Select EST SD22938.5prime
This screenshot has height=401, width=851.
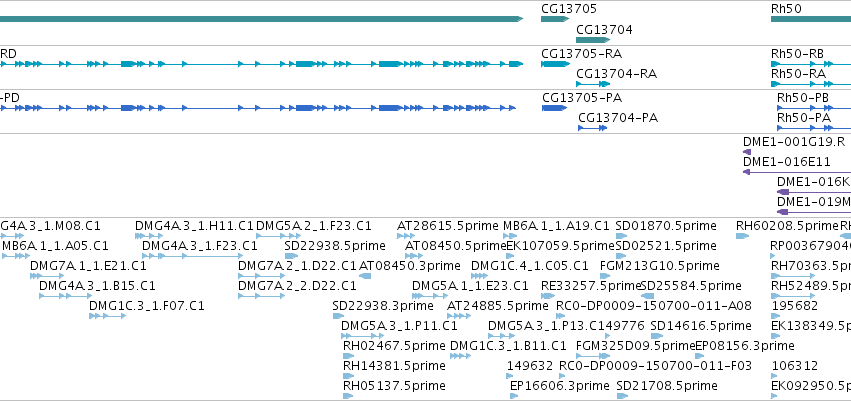tap(291, 256)
